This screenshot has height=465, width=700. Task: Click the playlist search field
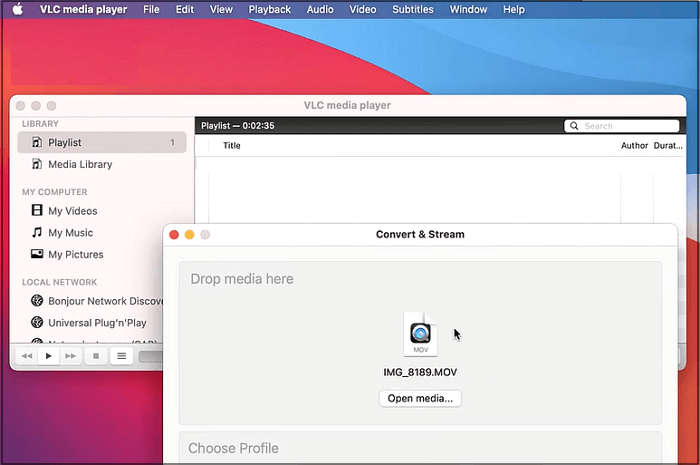click(x=625, y=126)
